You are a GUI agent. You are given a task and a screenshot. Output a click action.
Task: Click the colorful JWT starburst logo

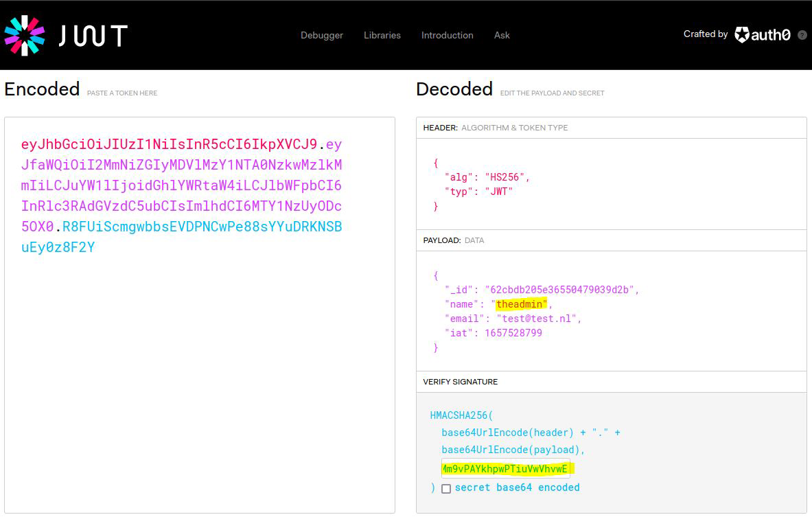click(25, 35)
